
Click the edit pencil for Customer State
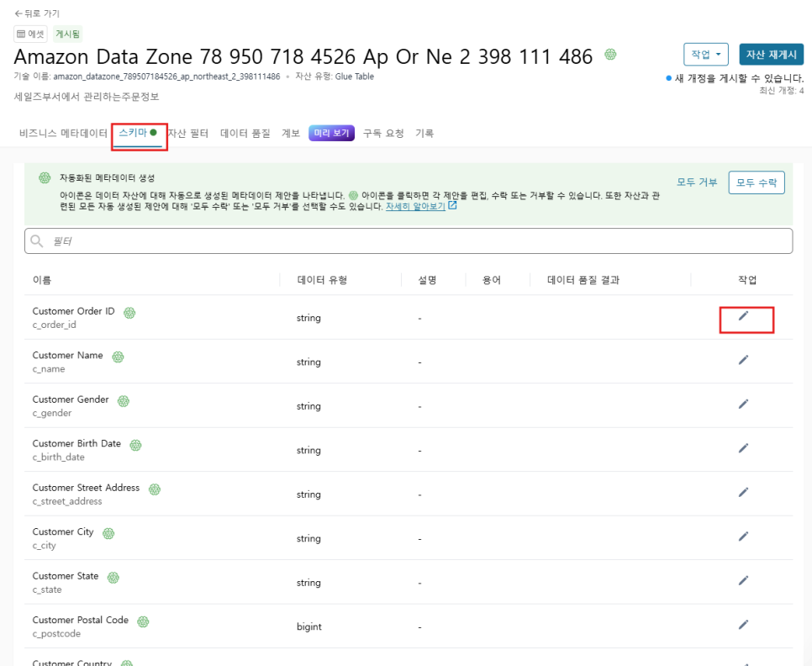click(x=743, y=580)
